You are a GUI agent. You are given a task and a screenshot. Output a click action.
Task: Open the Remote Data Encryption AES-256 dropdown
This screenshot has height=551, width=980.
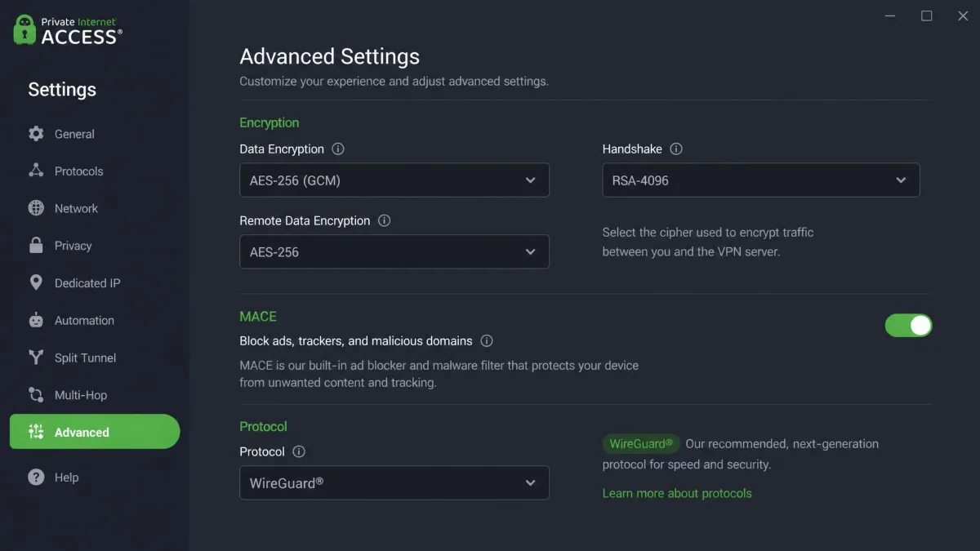point(394,252)
